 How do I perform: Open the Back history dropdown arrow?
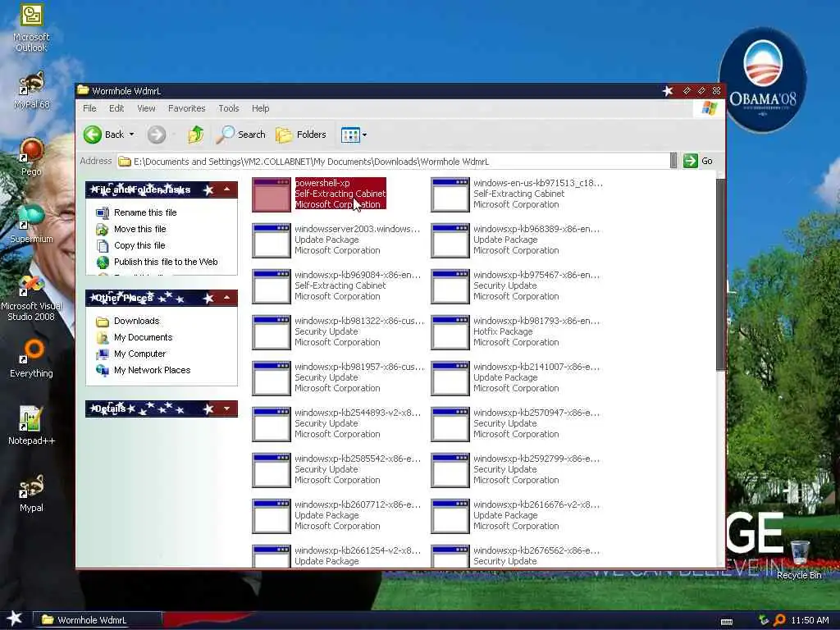coord(132,135)
